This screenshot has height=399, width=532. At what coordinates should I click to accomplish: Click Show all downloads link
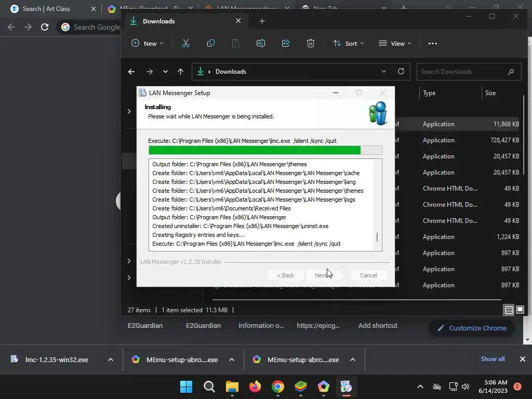click(493, 359)
